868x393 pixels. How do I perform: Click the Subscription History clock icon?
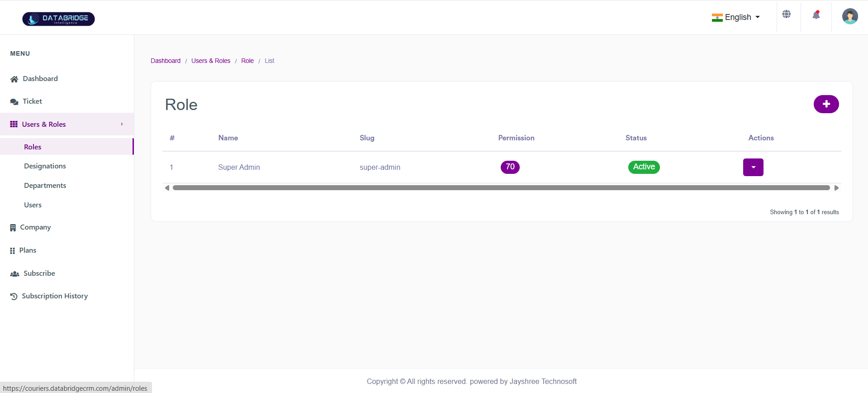coord(14,297)
